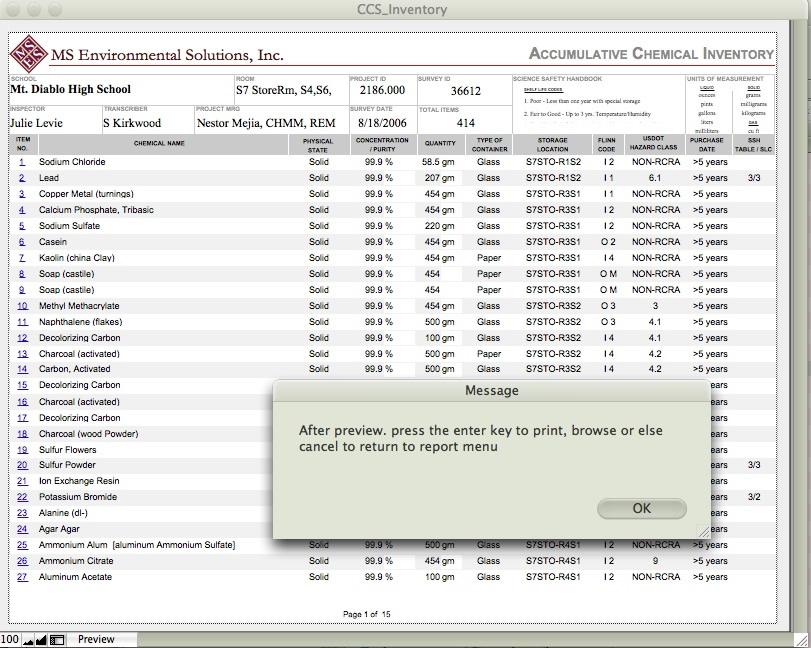The width and height of the screenshot is (811, 648).
Task: Open item 26 link for Ammonium Citrate
Action: point(22,561)
